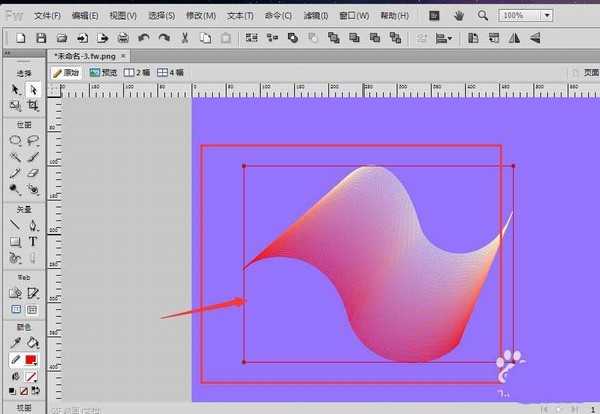600x414 pixels.
Task: Open the 修改(M) menu
Action: (200, 16)
